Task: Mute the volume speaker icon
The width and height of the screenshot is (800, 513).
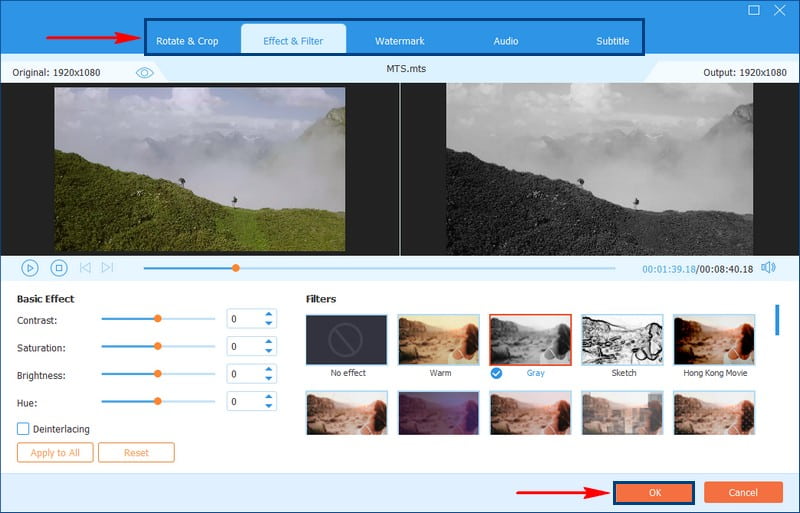Action: tap(768, 267)
